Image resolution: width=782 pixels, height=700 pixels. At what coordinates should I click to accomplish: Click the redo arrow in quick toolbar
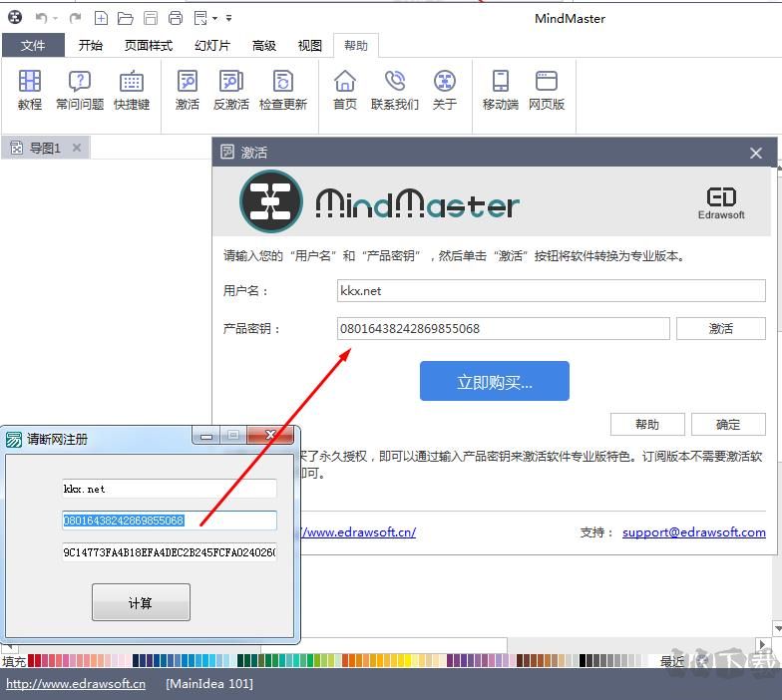click(76, 18)
